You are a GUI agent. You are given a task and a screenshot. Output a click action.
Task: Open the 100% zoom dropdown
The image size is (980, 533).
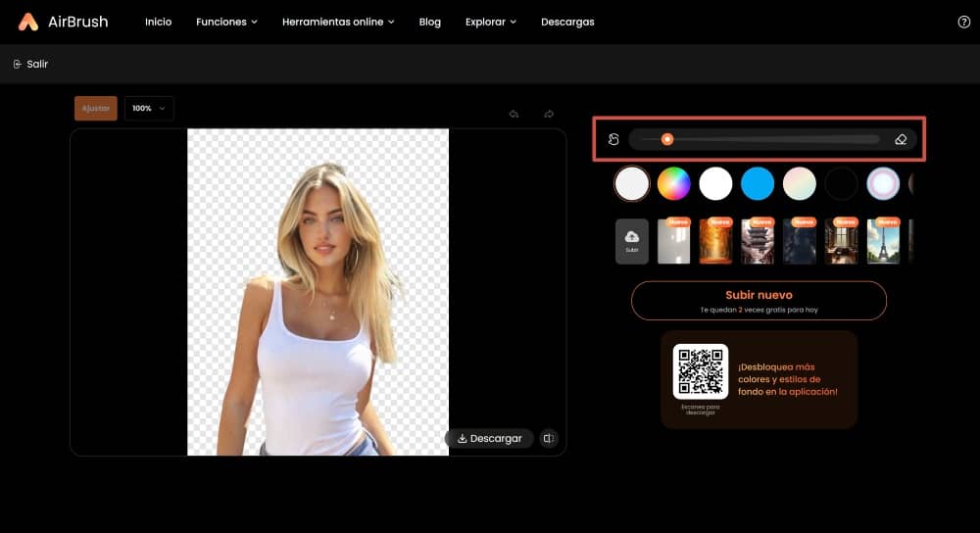149,108
